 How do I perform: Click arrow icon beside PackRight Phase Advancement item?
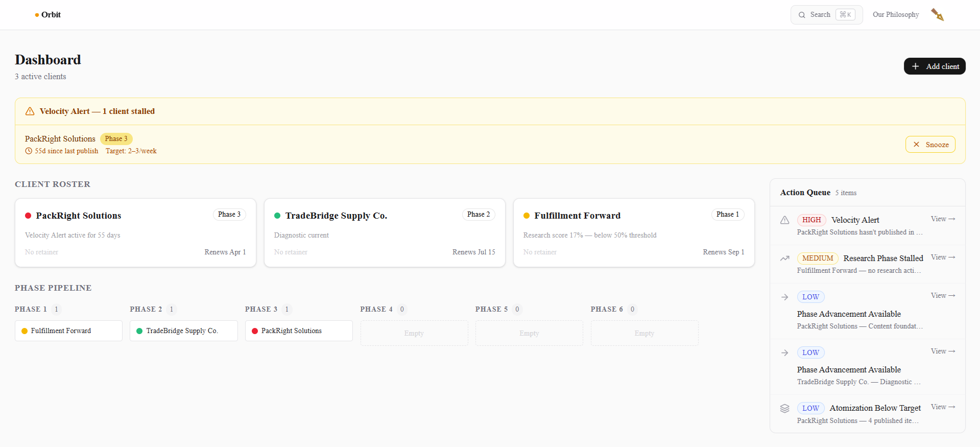(785, 297)
